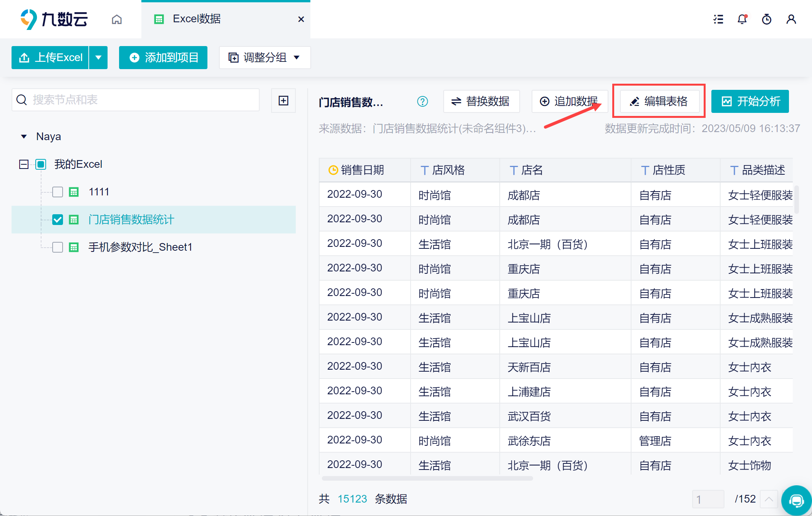The image size is (812, 516).
Task: Go to the home page icon
Action: (x=117, y=19)
